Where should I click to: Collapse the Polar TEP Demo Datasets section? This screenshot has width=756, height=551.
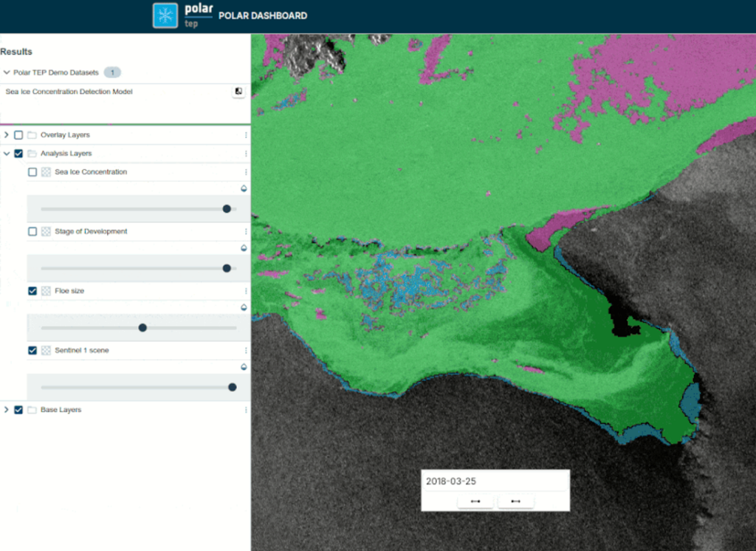[x=7, y=72]
